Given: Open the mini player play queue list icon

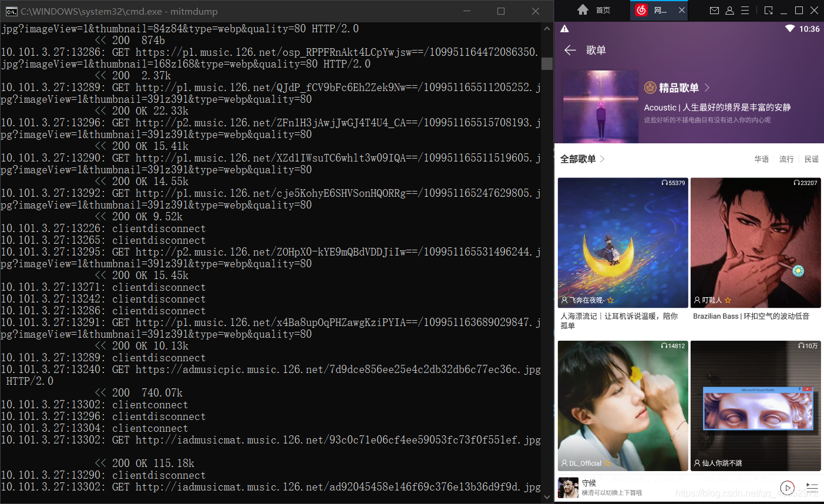Looking at the screenshot, I should pos(812,487).
